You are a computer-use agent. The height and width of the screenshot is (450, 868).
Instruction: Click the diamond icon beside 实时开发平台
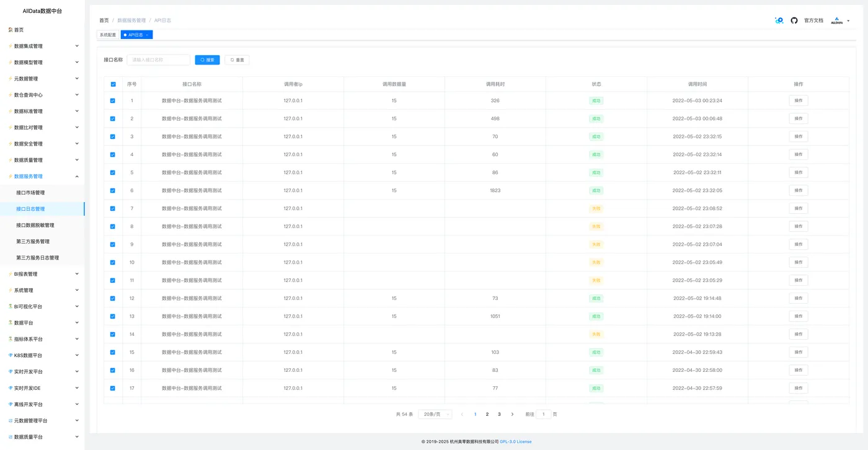pyautogui.click(x=11, y=372)
